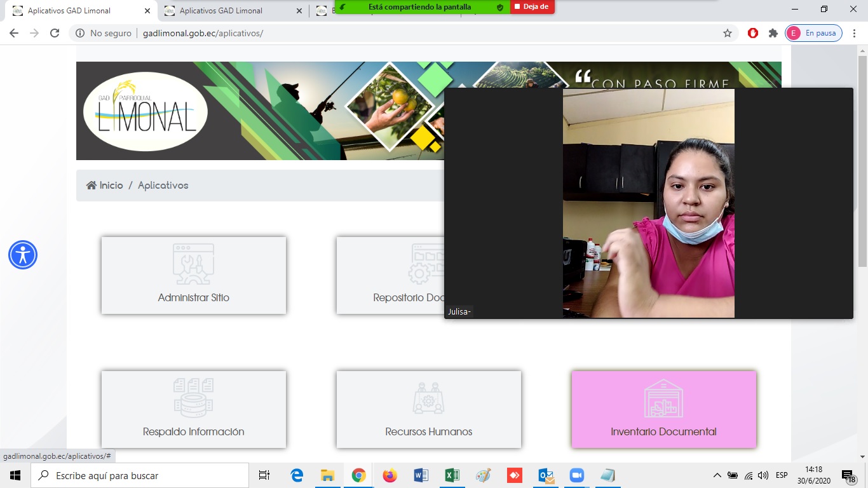
Task: Open the Respaldo Información tile
Action: point(193,409)
